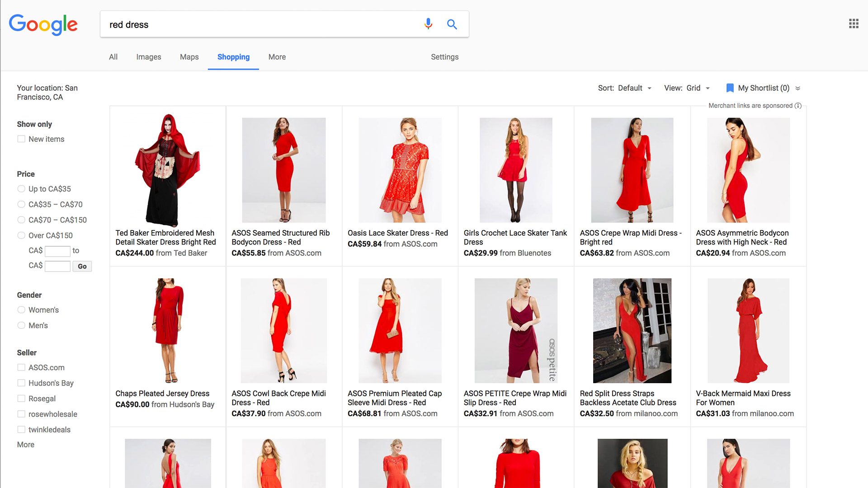Click the info icon next to sponsored merchant links
Image resolution: width=868 pixels, height=488 pixels.
[x=798, y=105]
